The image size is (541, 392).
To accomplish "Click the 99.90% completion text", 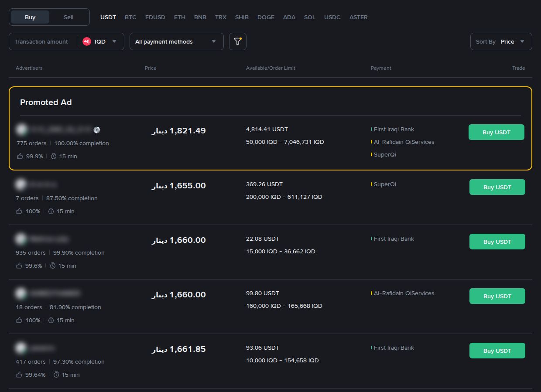I will [79, 253].
